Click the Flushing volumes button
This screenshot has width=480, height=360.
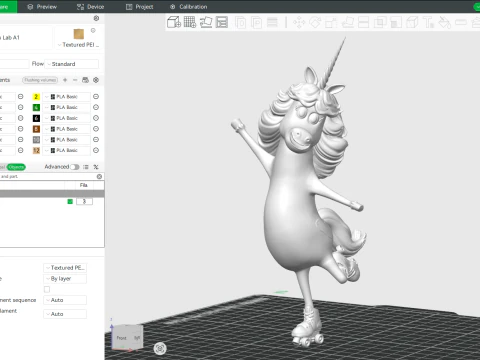pos(40,80)
